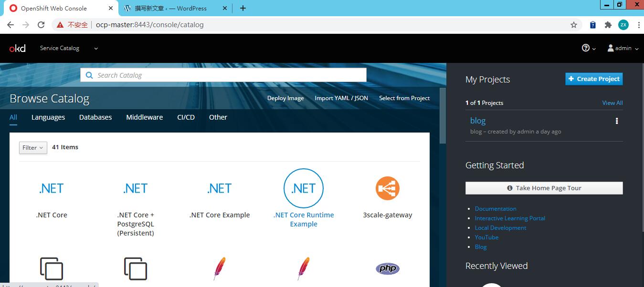Open the help question-mark menu

(x=589, y=48)
